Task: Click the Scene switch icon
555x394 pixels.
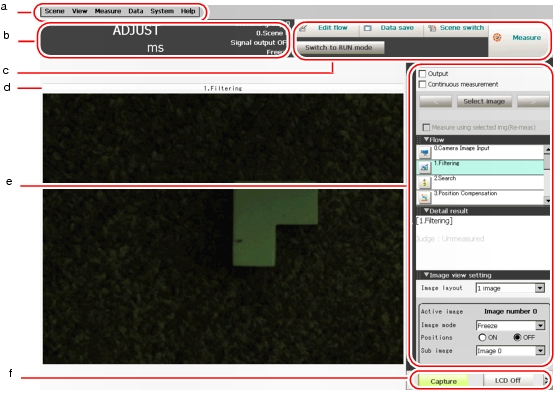Action: click(432, 28)
